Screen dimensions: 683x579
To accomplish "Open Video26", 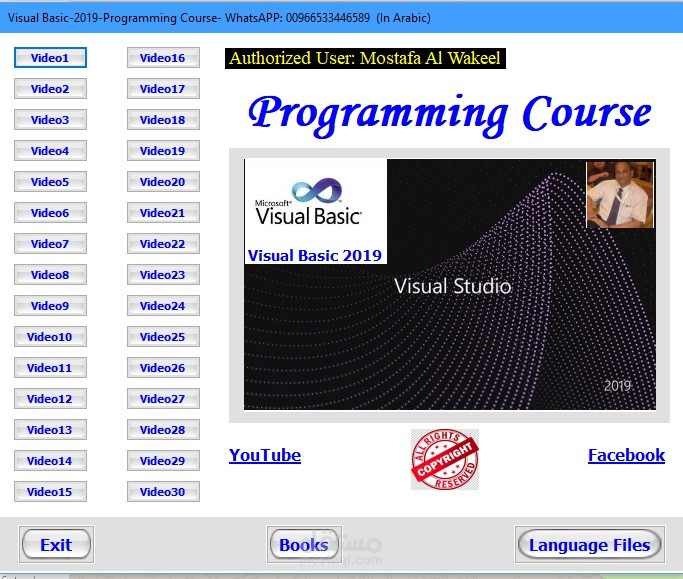I will click(163, 368).
